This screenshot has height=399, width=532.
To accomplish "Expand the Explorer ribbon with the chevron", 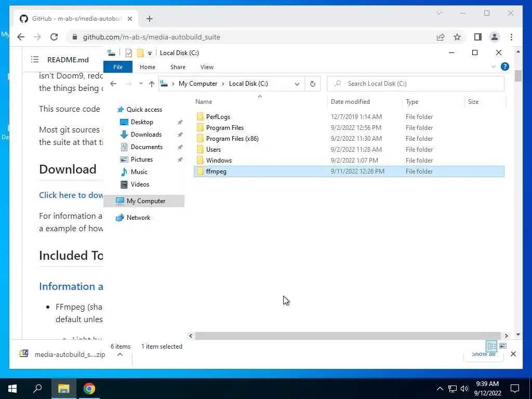I will point(494,67).
